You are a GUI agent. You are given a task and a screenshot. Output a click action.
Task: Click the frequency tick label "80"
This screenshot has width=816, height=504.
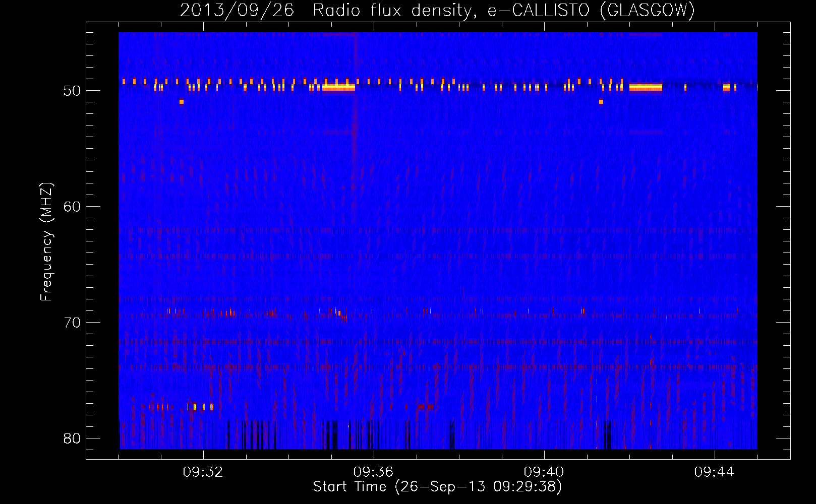72,438
